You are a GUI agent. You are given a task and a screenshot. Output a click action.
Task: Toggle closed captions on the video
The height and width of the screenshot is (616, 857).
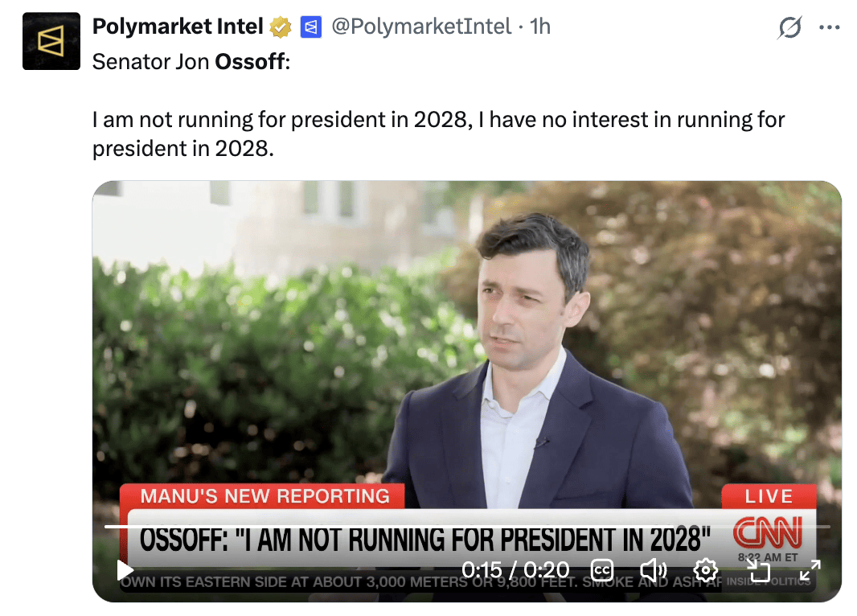pos(602,570)
